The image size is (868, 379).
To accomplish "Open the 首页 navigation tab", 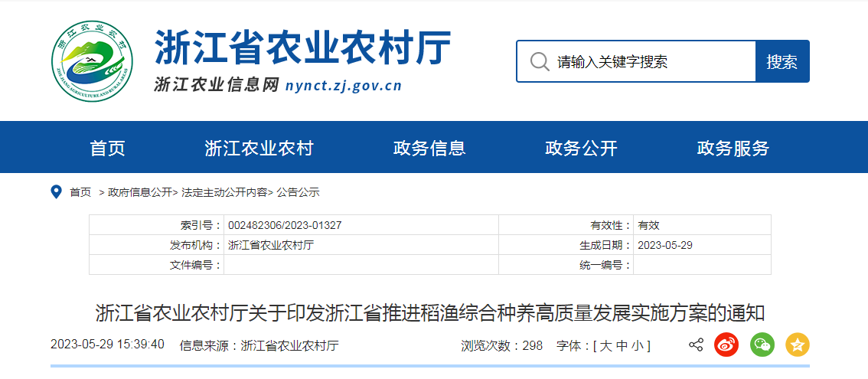I will (107, 149).
